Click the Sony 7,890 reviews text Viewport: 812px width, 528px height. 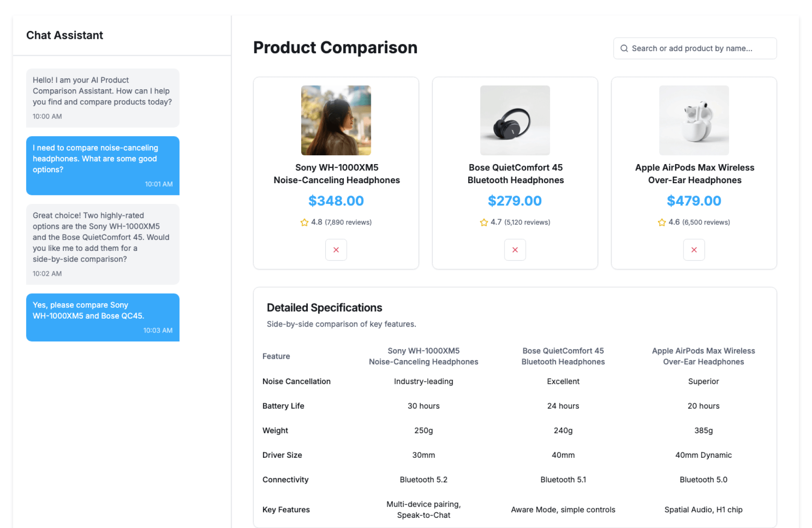pos(348,223)
